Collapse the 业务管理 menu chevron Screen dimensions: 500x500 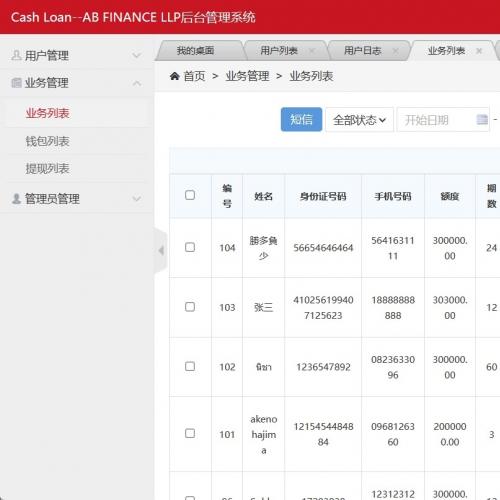136,83
